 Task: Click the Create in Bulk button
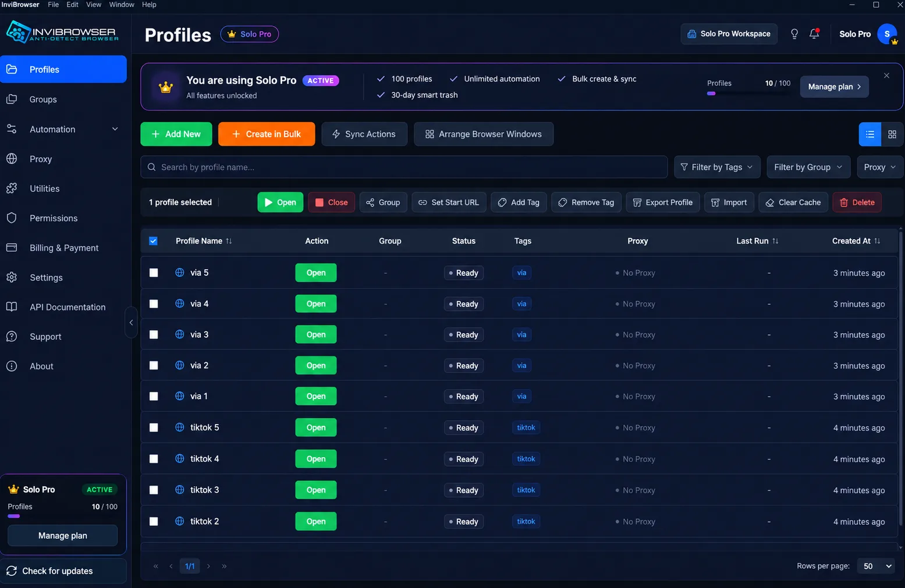(x=267, y=134)
